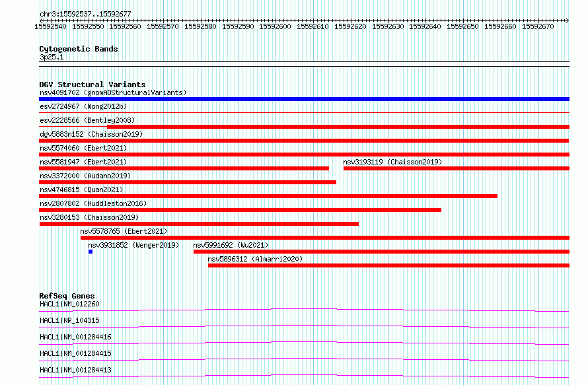Click the red bar of nsv3372000 Audano2019
This screenshot has width=588, height=385.
click(188, 182)
